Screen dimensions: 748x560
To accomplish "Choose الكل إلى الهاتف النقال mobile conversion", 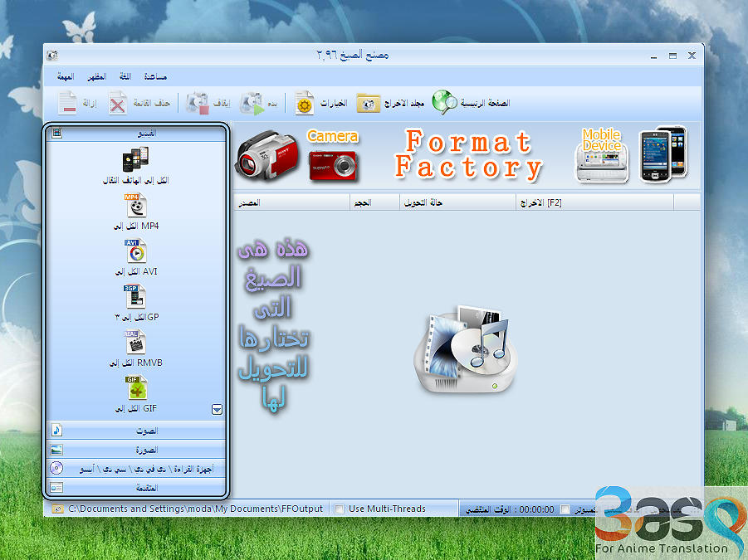I will click(x=136, y=165).
